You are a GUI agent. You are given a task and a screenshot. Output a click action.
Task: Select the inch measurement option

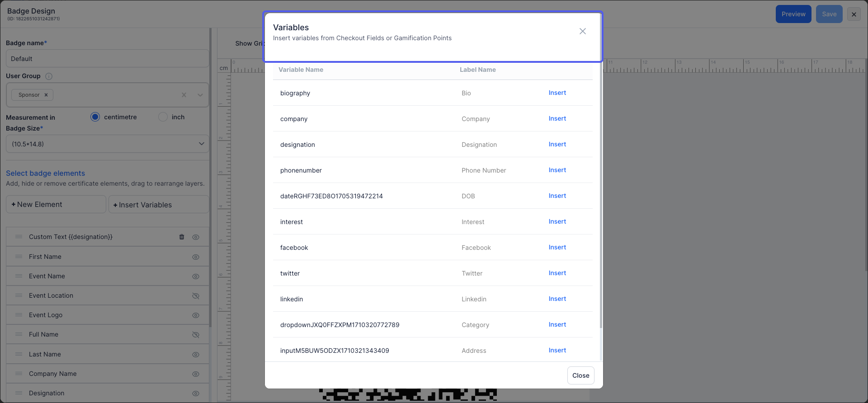(163, 117)
